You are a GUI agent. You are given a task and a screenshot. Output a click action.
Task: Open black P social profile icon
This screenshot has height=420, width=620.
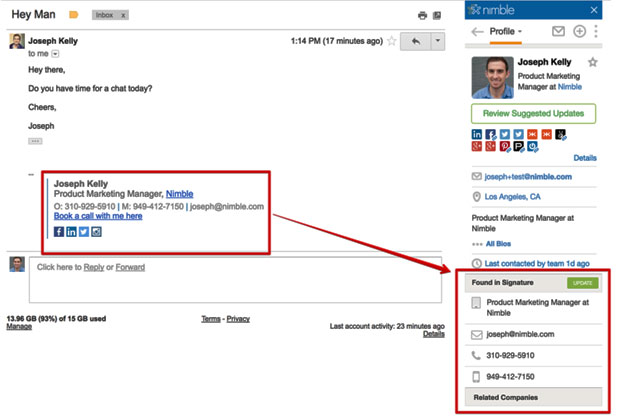point(519,147)
